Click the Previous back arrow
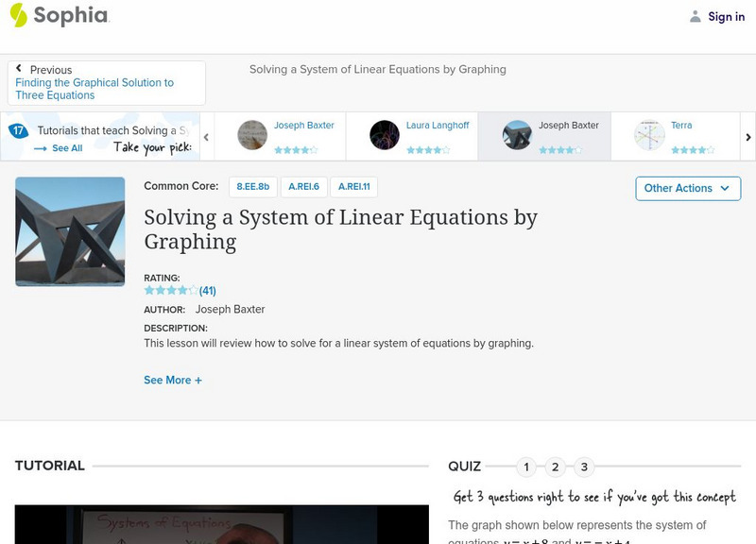The height and width of the screenshot is (544, 756). pos(19,68)
